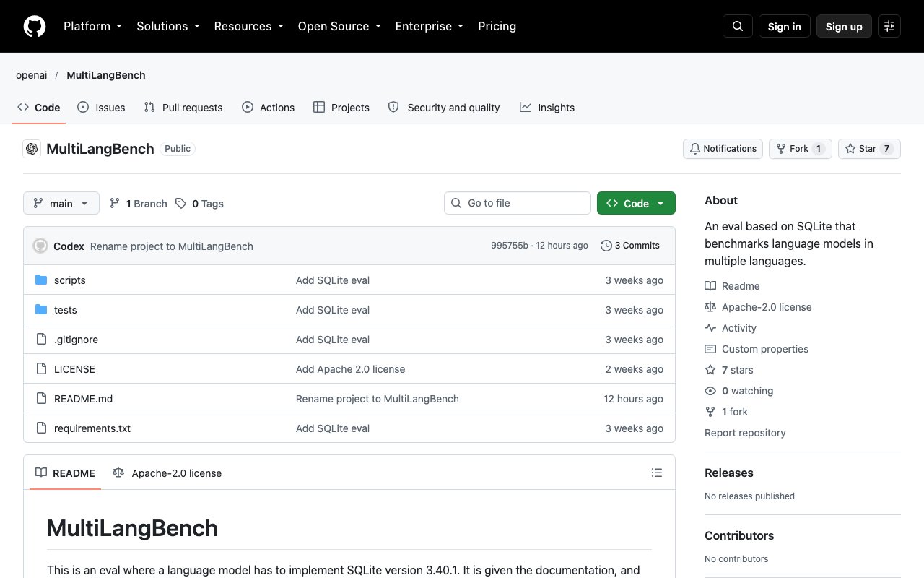Viewport: 924px width, 578px height.
Task: Click the .gitignore file icon
Action: tap(41, 340)
